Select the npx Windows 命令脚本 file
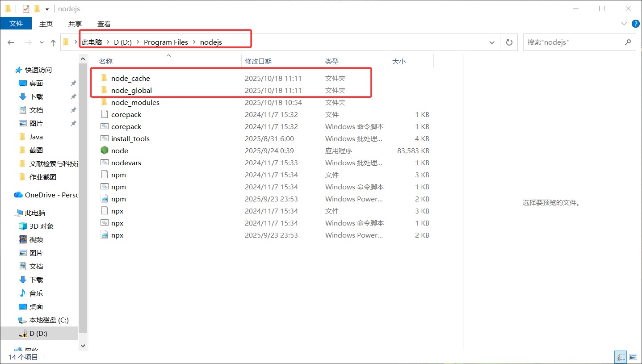The height and width of the screenshot is (364, 642). tap(117, 223)
